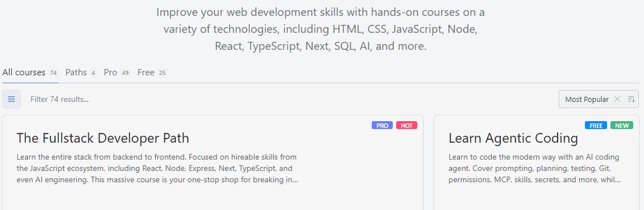The image size is (644, 210).
Task: Toggle sort direction icon beside Most Popular
Action: 631,99
